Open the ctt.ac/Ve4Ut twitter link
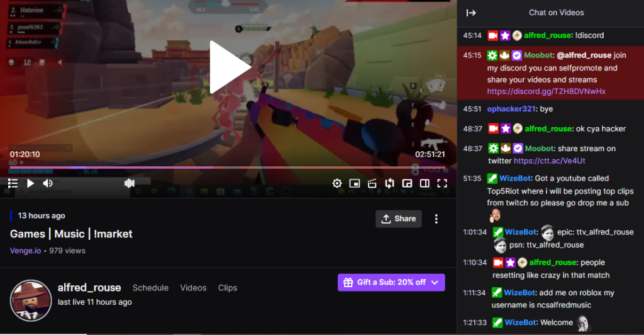This screenshot has height=335, width=644. pyautogui.click(x=550, y=161)
